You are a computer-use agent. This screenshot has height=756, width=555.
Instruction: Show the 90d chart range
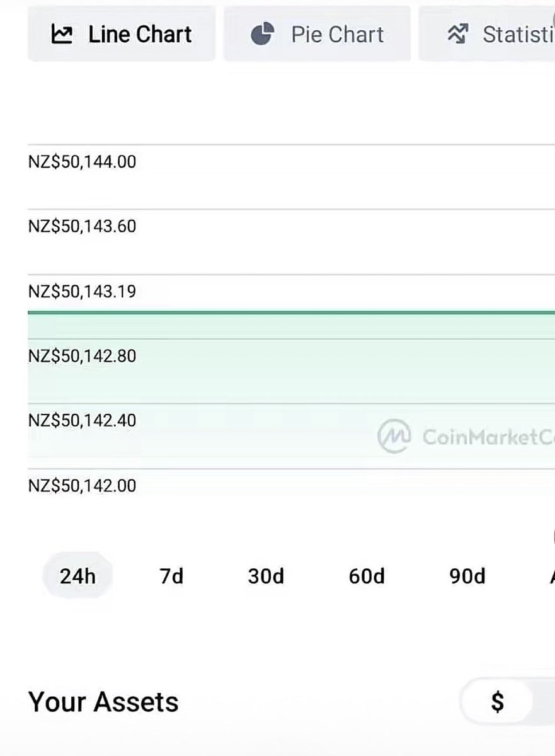point(467,576)
